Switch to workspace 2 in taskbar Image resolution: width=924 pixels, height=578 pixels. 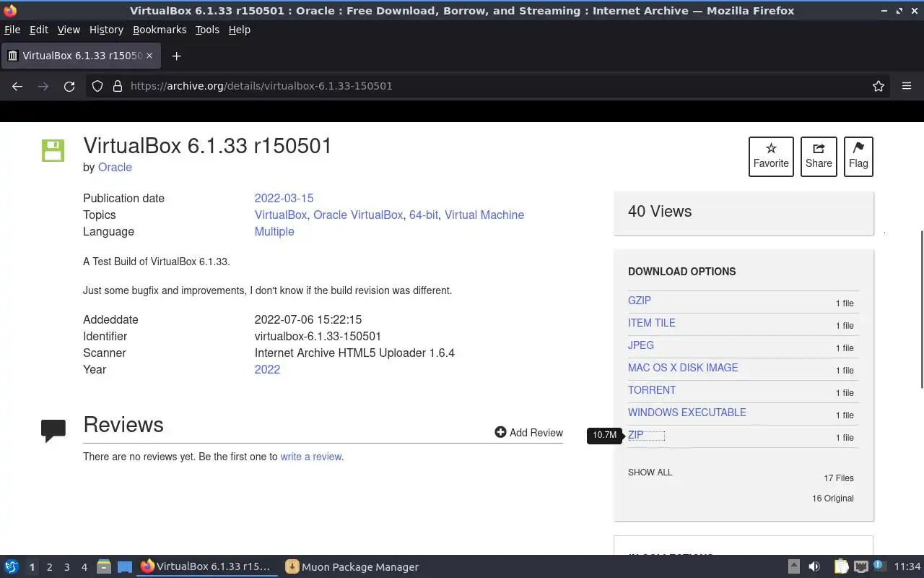[49, 567]
